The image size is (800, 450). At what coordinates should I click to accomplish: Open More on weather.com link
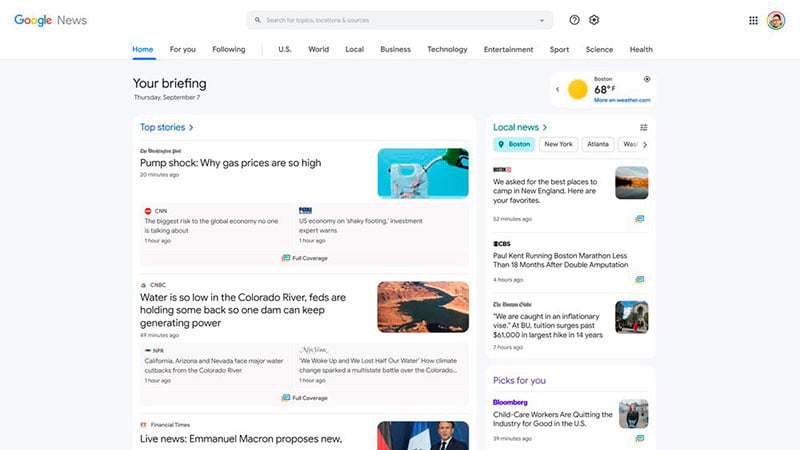click(x=622, y=100)
